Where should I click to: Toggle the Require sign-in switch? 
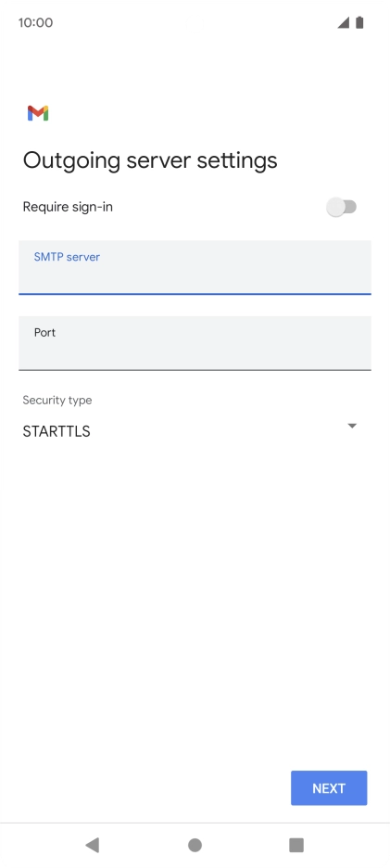(341, 208)
